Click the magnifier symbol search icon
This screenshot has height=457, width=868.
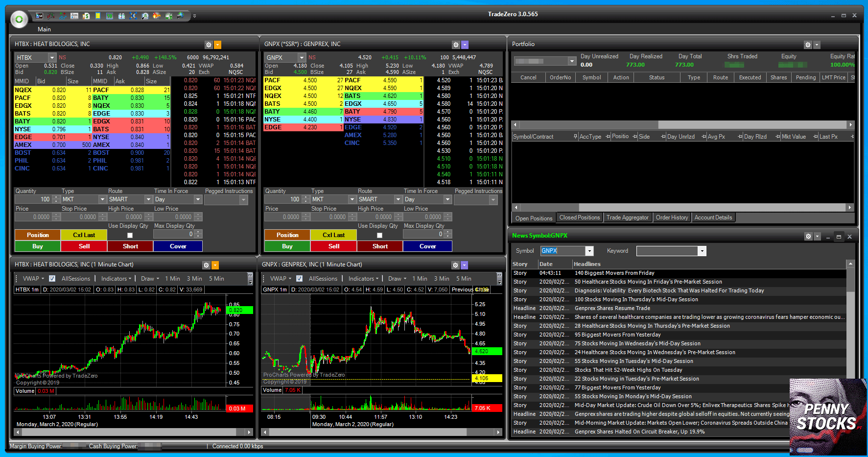(145, 16)
